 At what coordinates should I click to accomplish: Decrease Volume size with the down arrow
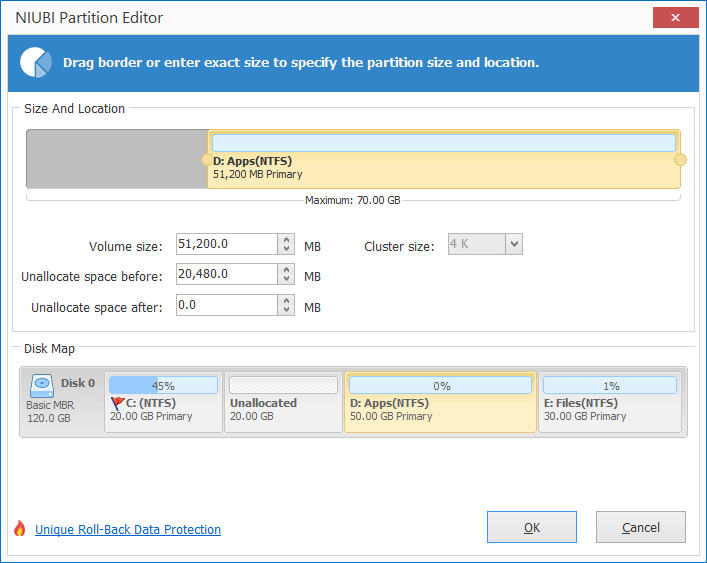(x=286, y=249)
